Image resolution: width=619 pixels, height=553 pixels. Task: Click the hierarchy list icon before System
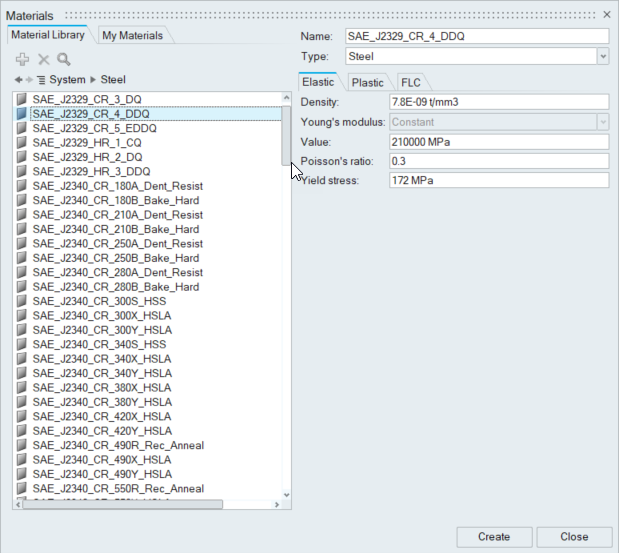click(40, 80)
